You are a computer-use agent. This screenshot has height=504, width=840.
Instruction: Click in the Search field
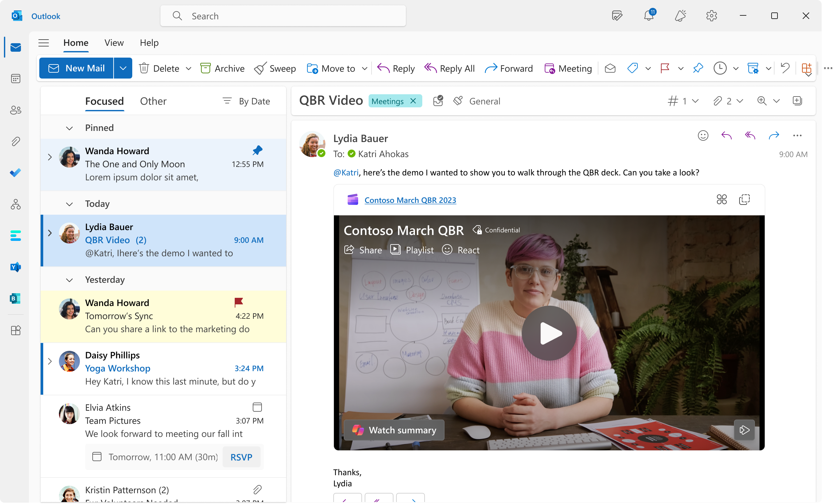(x=283, y=16)
